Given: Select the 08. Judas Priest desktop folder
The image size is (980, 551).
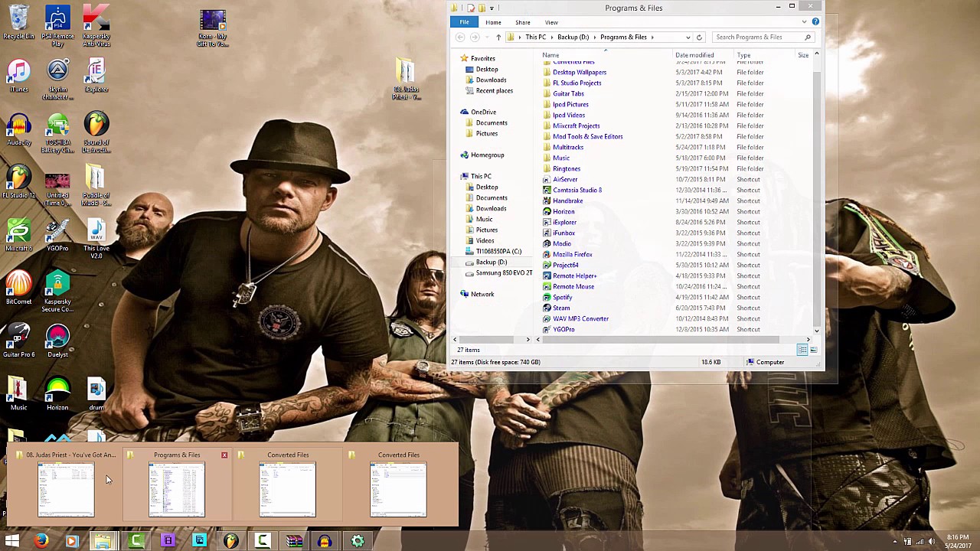Looking at the screenshot, I should pyautogui.click(x=405, y=79).
